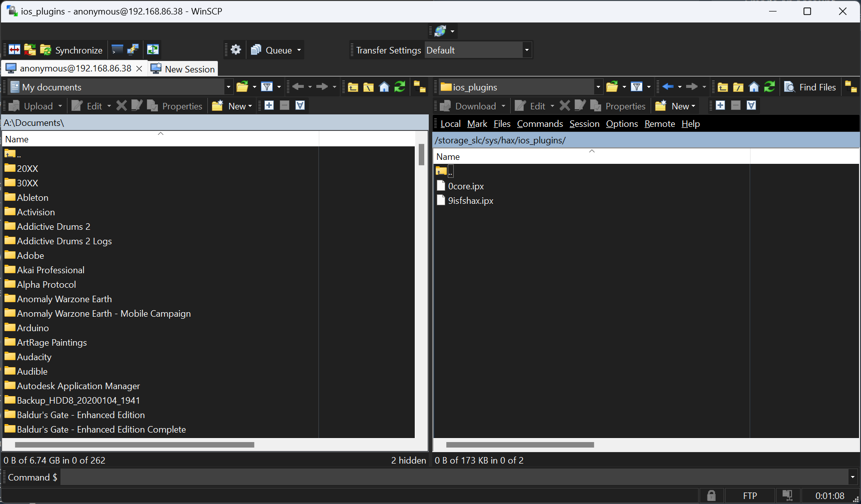This screenshot has width=861, height=504.
Task: Click remote Select Files plus icon
Action: point(720,105)
